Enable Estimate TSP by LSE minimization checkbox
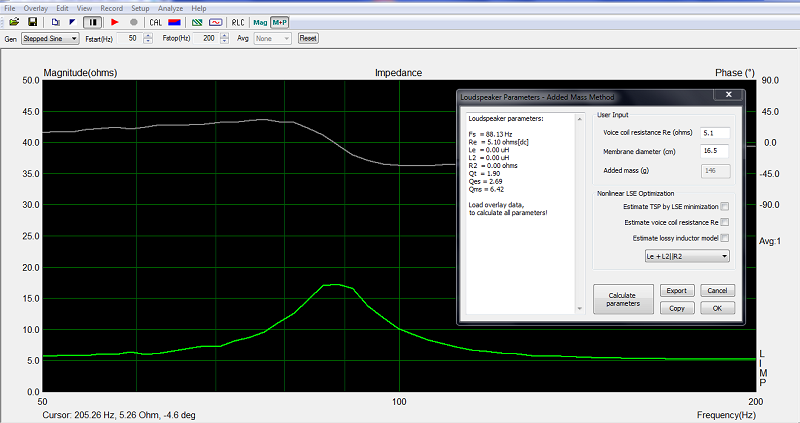 724,207
